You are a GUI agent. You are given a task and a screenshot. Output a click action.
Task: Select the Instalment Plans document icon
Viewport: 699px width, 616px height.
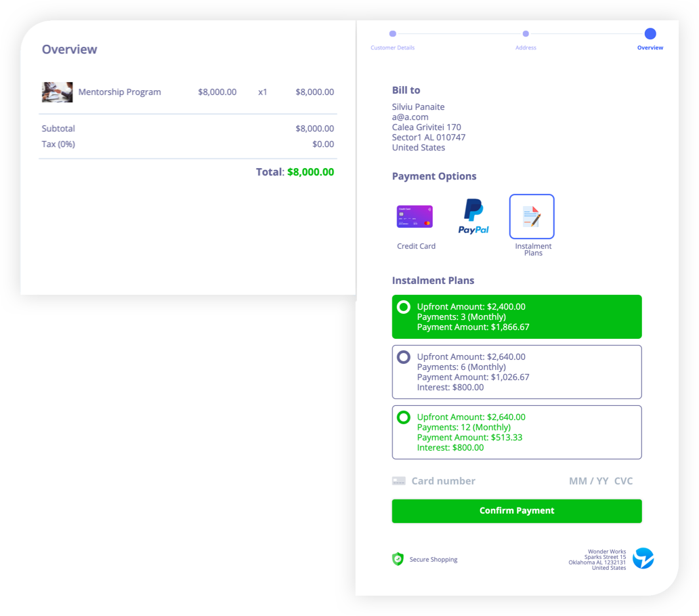pyautogui.click(x=532, y=217)
